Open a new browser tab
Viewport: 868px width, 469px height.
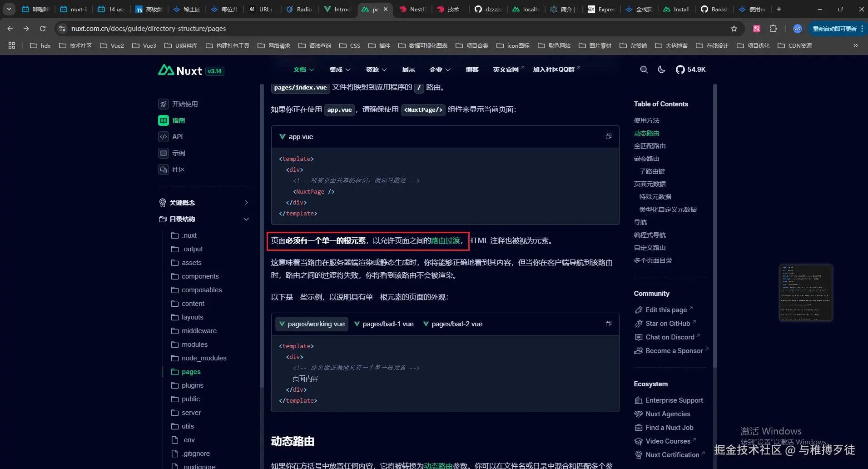779,9
